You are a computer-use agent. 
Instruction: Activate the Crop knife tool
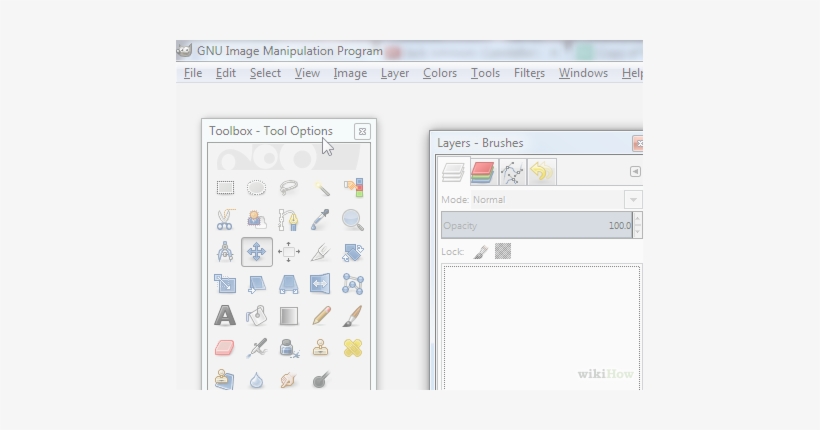point(321,252)
